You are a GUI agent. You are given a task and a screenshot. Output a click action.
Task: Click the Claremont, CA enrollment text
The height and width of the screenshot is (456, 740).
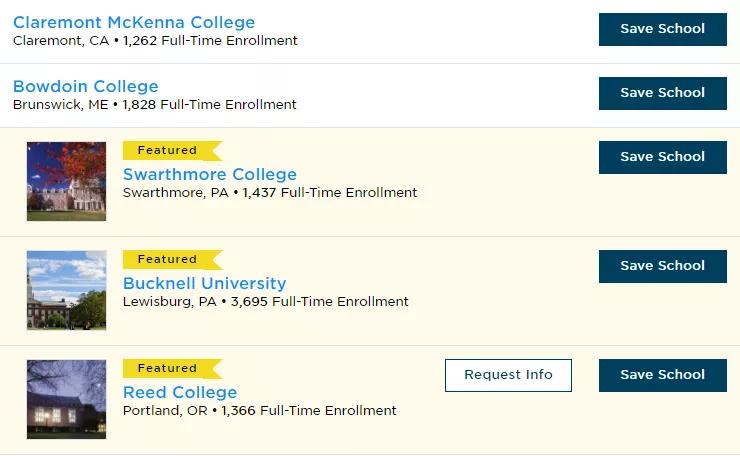[155, 41]
